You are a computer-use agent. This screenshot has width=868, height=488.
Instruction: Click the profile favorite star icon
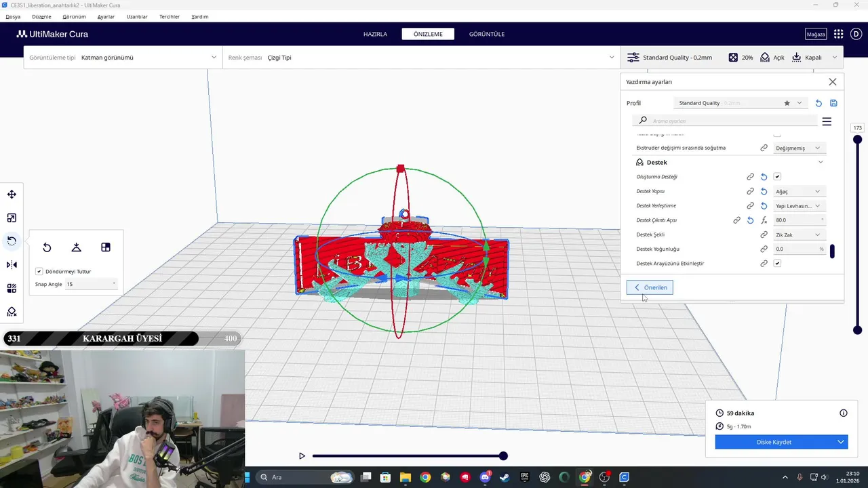tap(787, 103)
